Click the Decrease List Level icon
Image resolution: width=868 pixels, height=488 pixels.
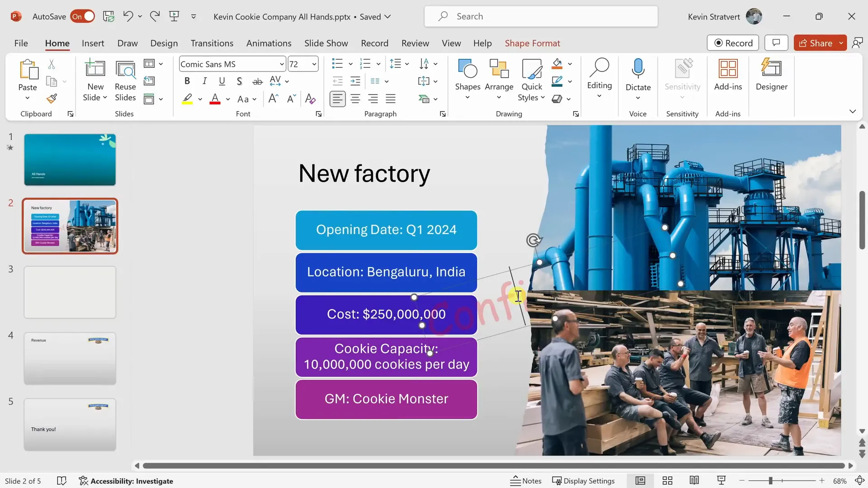pos(337,81)
